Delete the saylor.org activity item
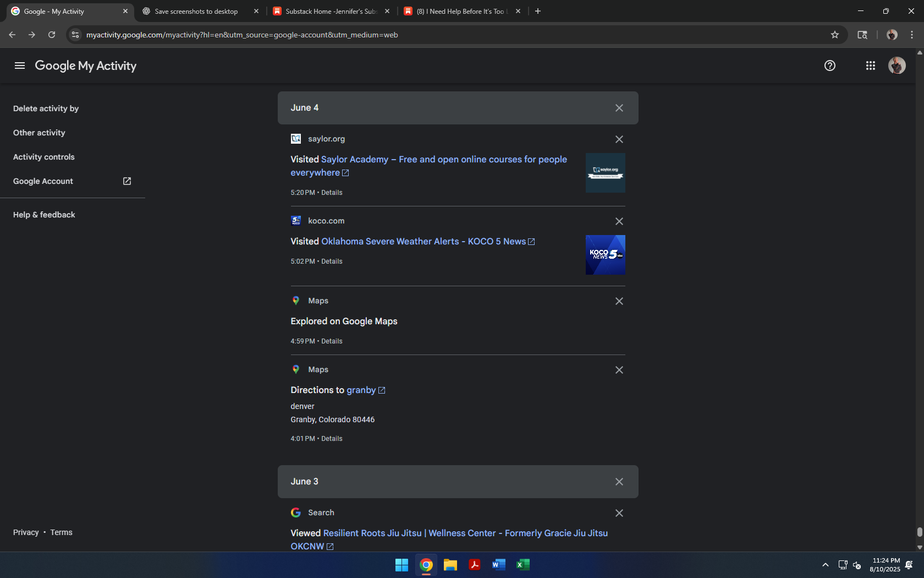This screenshot has height=578, width=924. (x=619, y=139)
